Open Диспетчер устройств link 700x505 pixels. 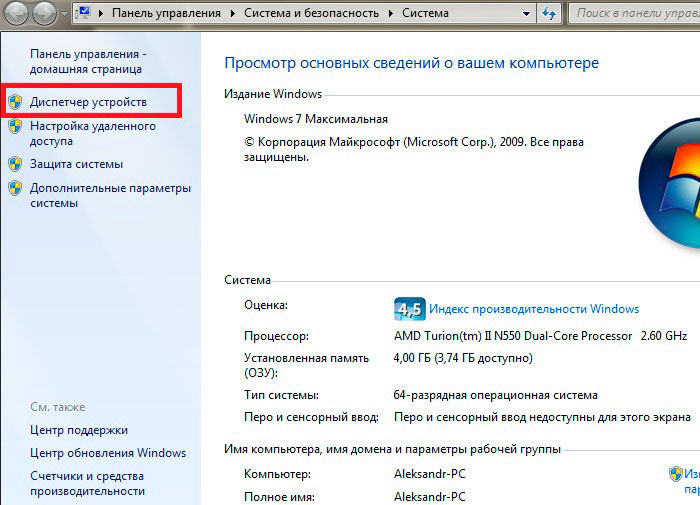pyautogui.click(x=88, y=102)
